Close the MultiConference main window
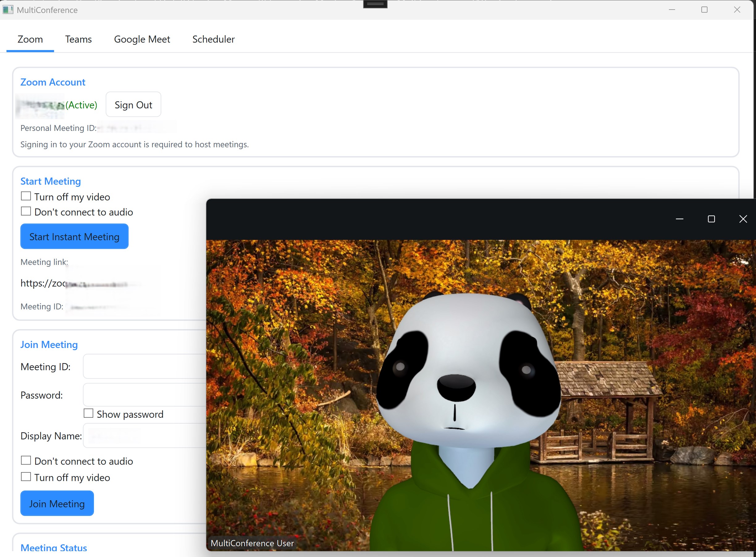The width and height of the screenshot is (756, 557). click(737, 10)
